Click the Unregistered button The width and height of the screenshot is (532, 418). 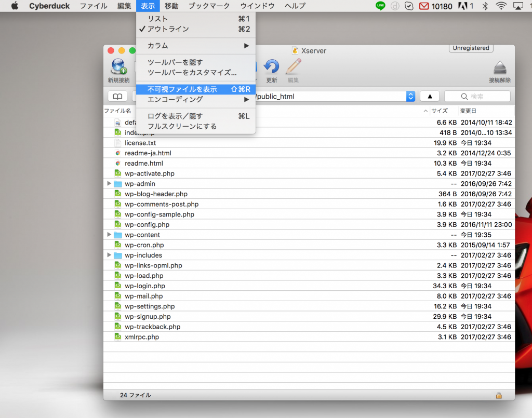tap(471, 48)
